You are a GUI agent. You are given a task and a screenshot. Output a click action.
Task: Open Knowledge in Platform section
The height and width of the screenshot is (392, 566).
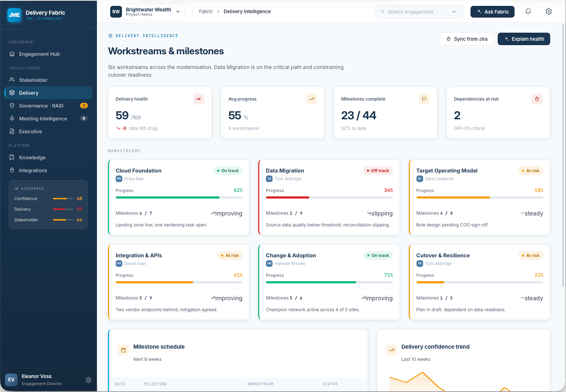[x=48, y=157]
